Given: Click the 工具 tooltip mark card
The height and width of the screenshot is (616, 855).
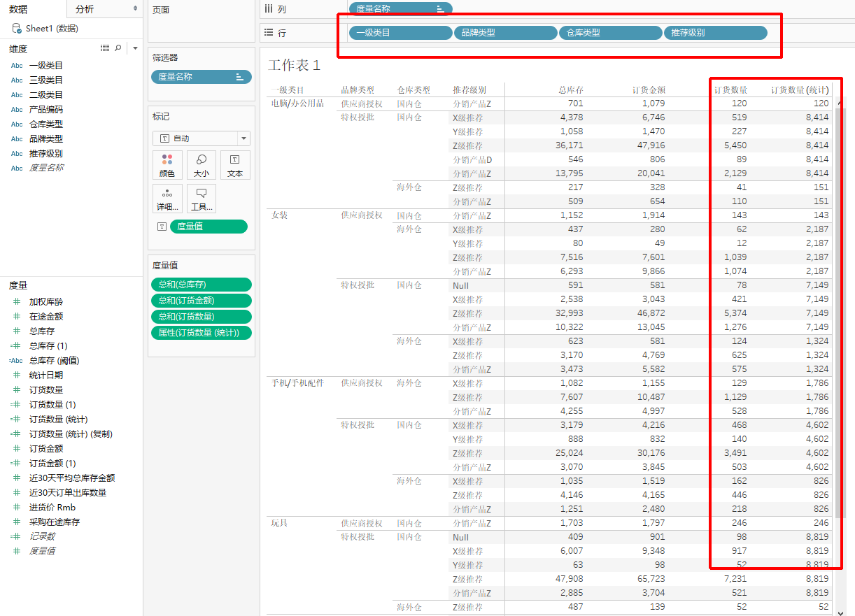Looking at the screenshot, I should click(x=201, y=199).
